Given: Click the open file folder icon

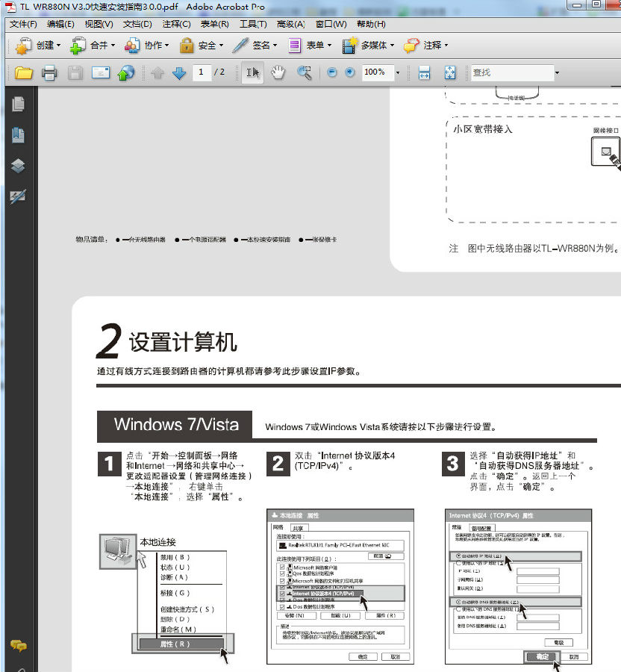Looking at the screenshot, I should pos(24,72).
